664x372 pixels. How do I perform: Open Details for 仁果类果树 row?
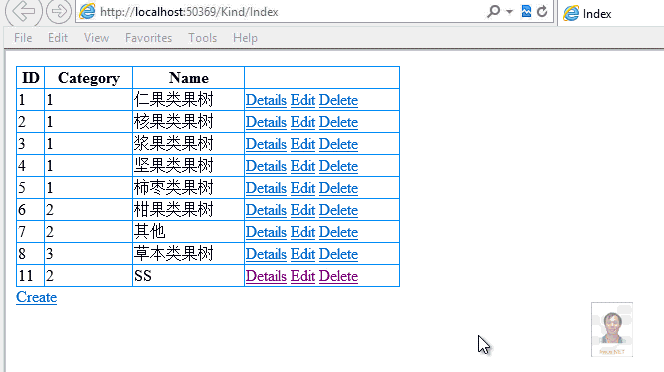click(266, 100)
